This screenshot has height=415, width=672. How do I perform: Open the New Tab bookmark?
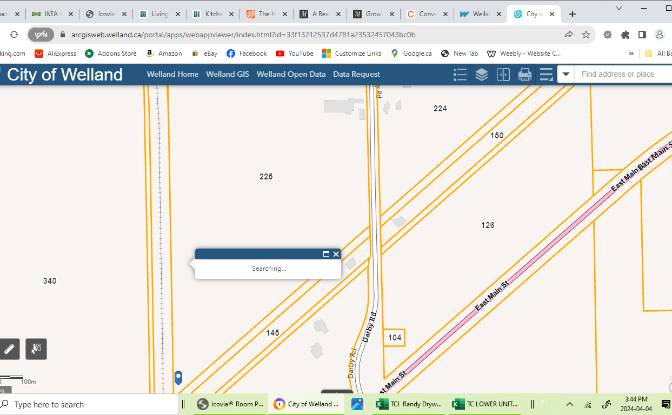459,54
